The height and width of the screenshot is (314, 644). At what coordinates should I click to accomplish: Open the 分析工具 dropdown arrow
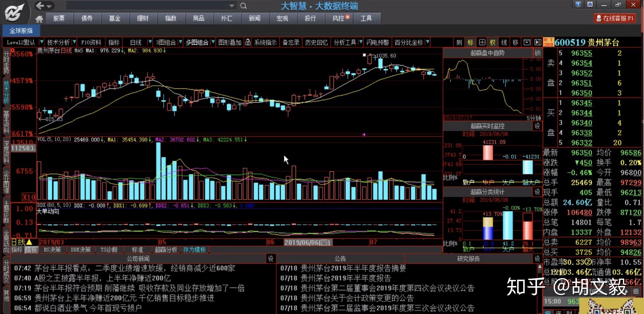coord(361,42)
